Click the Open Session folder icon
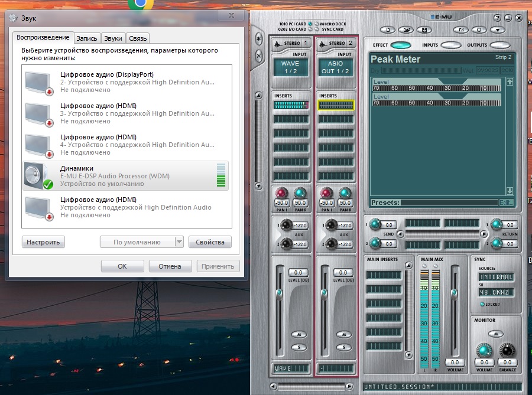 (x=405, y=29)
